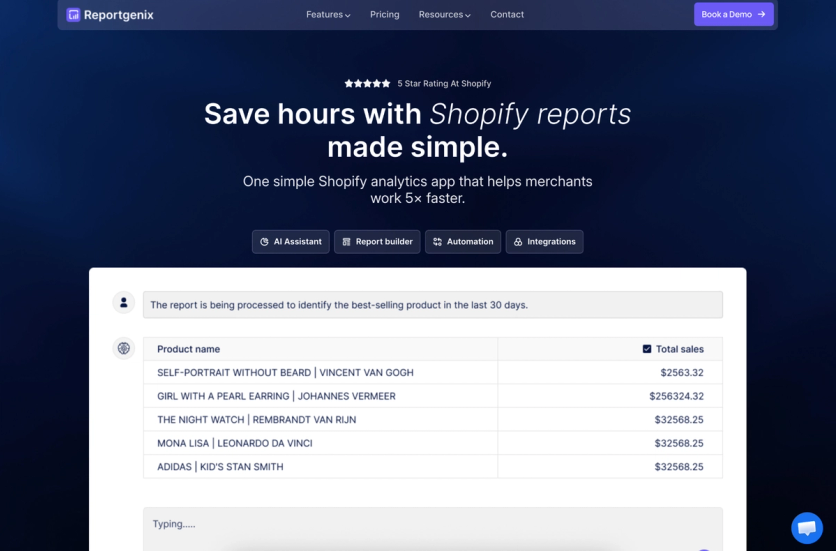Open the live chat widget
Screen dimensions: 836x551
click(807, 528)
